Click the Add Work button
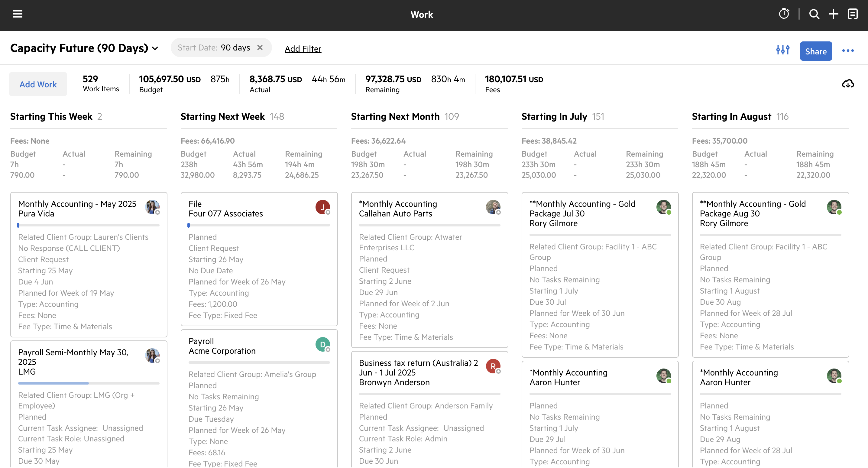The height and width of the screenshot is (468, 868). (x=38, y=84)
